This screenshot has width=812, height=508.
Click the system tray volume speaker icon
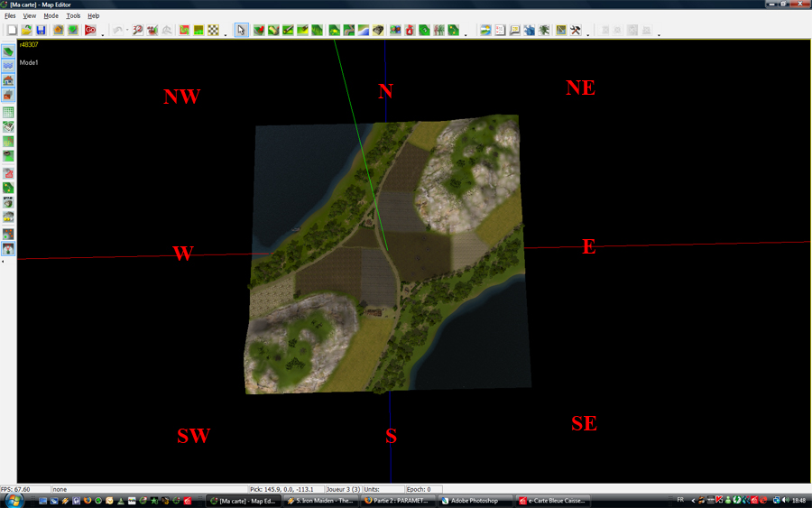click(x=786, y=500)
